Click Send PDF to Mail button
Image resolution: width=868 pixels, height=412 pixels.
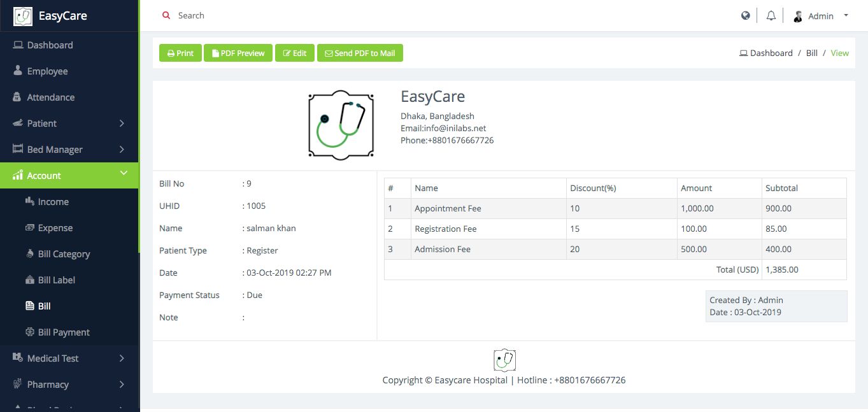tap(360, 53)
